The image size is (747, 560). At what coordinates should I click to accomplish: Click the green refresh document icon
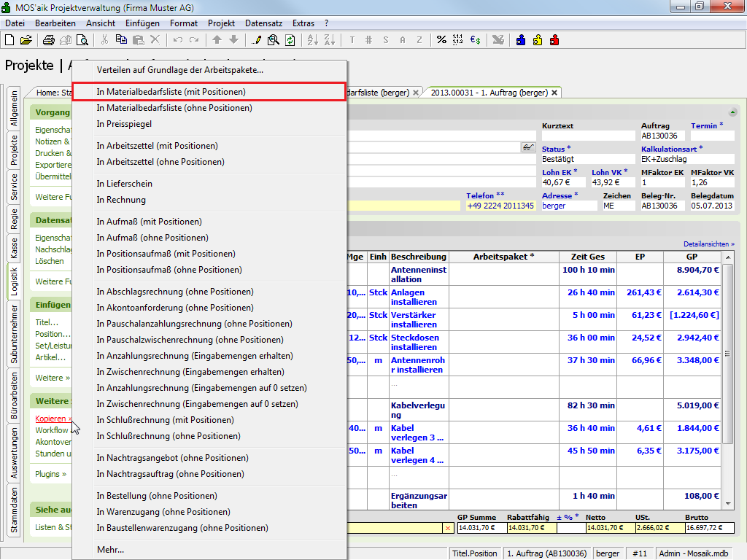click(290, 40)
